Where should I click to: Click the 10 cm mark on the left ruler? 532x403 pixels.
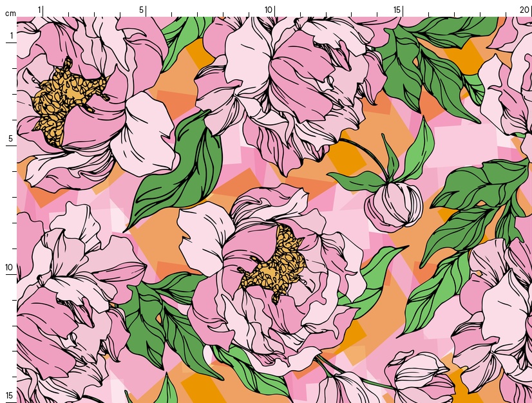click(x=11, y=274)
